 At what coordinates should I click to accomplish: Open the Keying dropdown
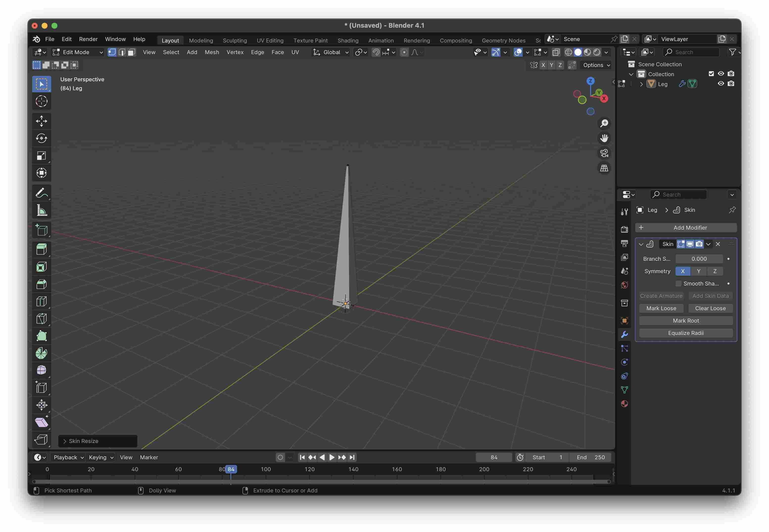point(101,458)
